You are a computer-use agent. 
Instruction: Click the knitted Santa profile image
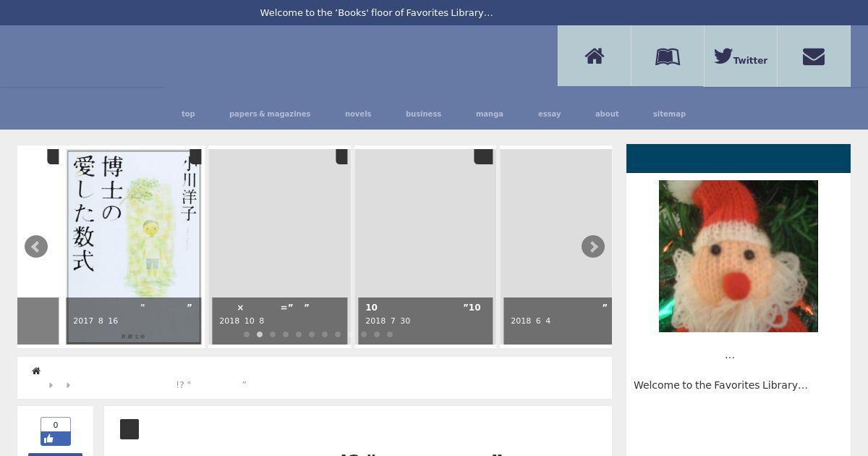[739, 256]
